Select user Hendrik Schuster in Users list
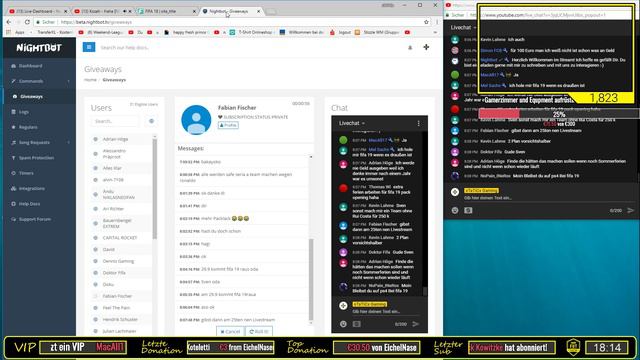 pos(120,320)
